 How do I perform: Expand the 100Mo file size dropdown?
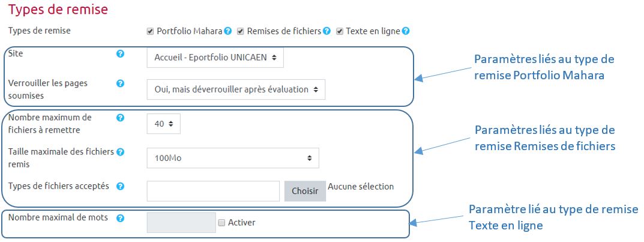233,158
